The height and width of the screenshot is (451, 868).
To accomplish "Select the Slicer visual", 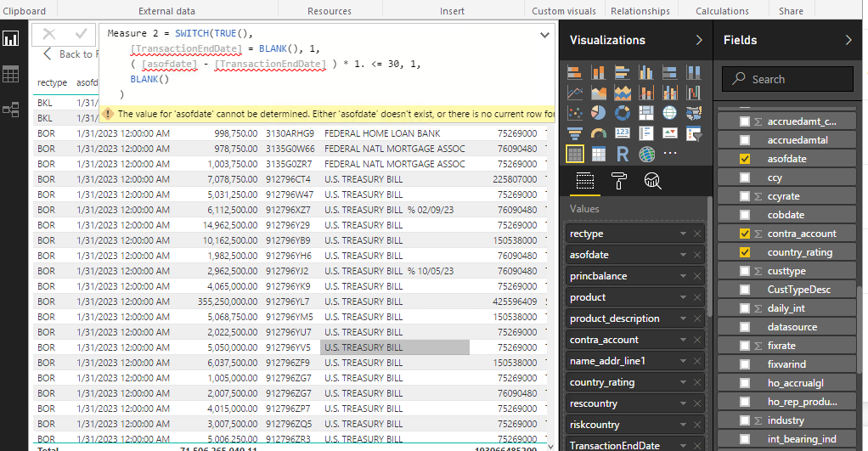I will point(694,133).
